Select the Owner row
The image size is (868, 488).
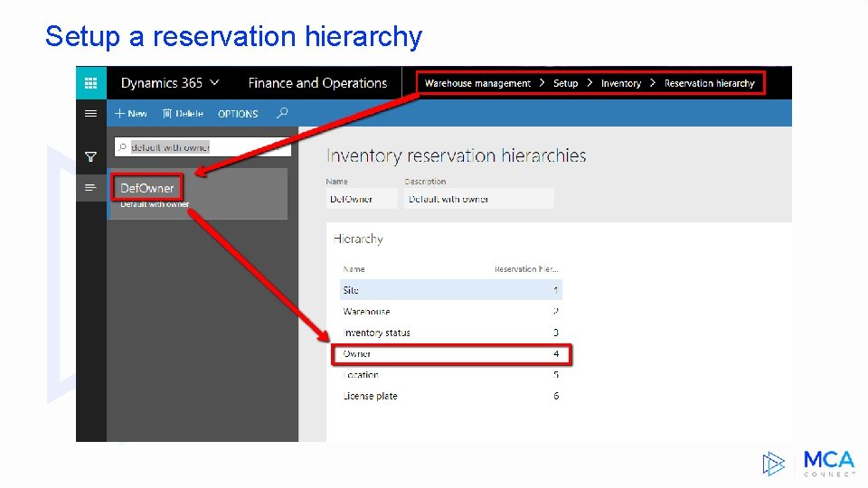(x=450, y=354)
